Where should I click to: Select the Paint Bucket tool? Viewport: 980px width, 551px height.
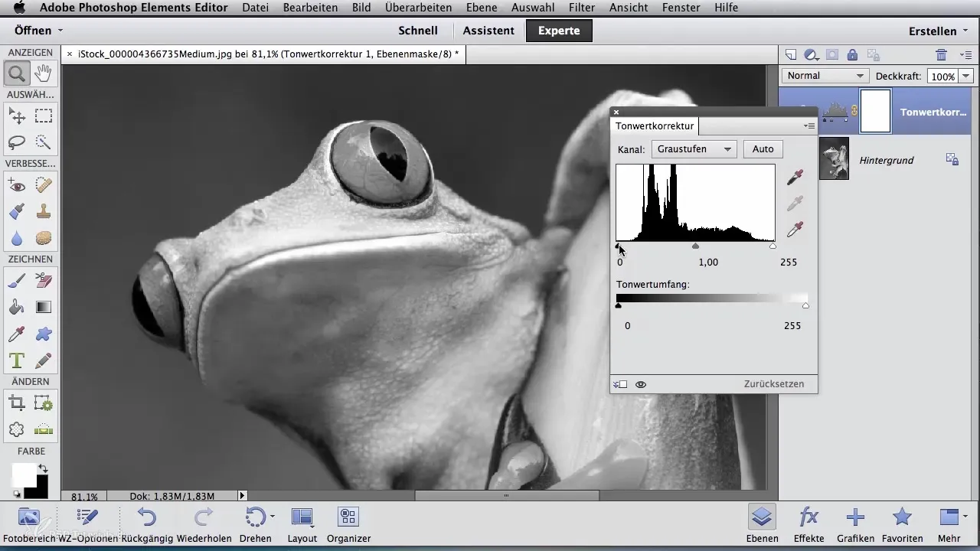tap(16, 307)
